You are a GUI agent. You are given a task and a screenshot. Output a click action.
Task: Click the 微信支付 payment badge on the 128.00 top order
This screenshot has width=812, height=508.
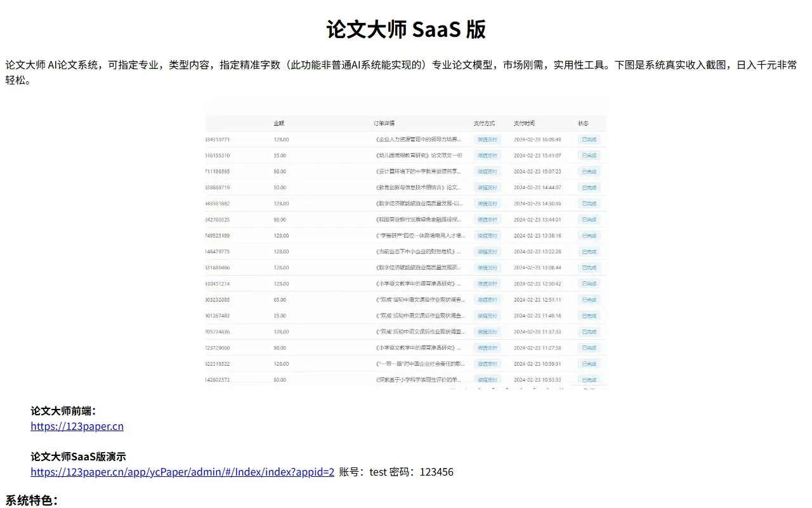(x=487, y=139)
